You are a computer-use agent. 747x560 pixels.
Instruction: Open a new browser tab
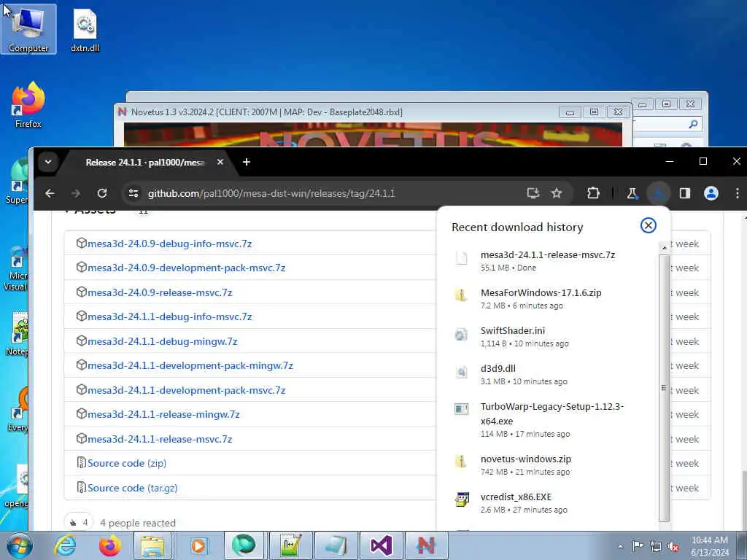(247, 162)
